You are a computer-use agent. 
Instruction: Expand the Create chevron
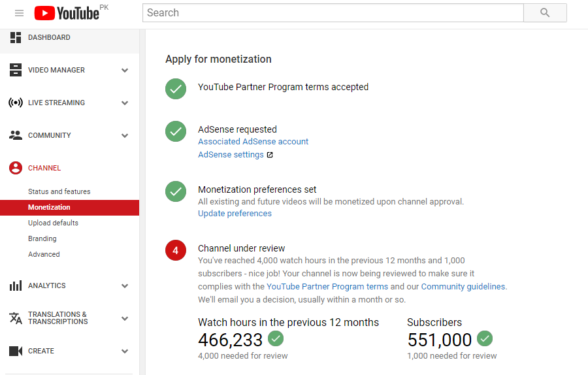coord(125,351)
